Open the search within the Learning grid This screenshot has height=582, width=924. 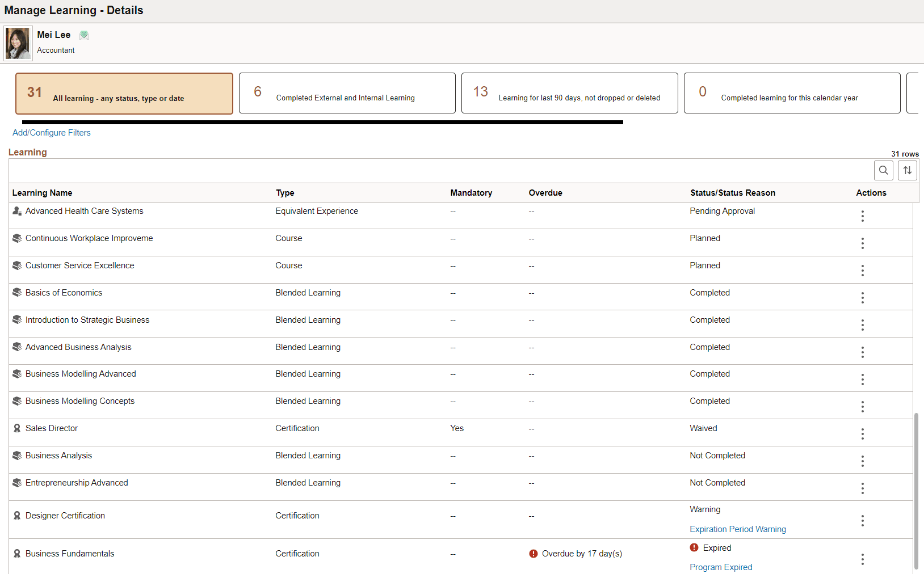point(883,170)
